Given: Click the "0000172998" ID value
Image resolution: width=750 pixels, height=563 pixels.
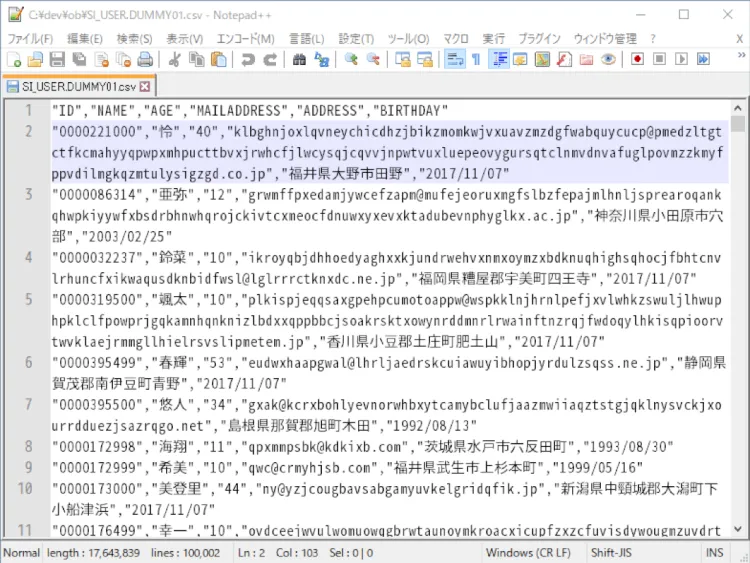Looking at the screenshot, I should (x=98, y=447).
